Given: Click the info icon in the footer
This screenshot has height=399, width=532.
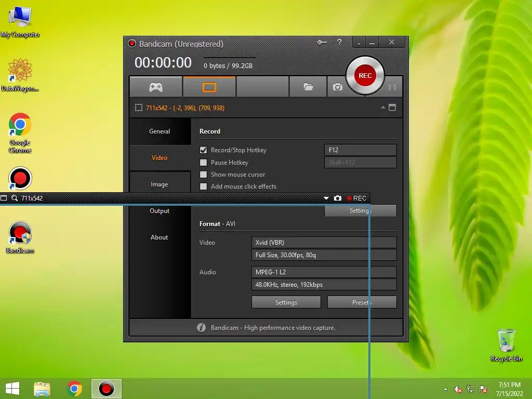Looking at the screenshot, I should (201, 327).
